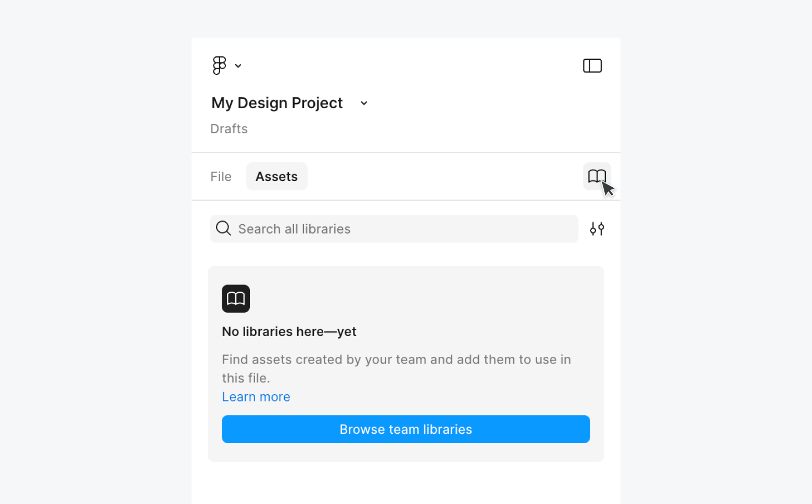Image resolution: width=812 pixels, height=504 pixels.
Task: Click the Drafts location label
Action: coord(229,129)
